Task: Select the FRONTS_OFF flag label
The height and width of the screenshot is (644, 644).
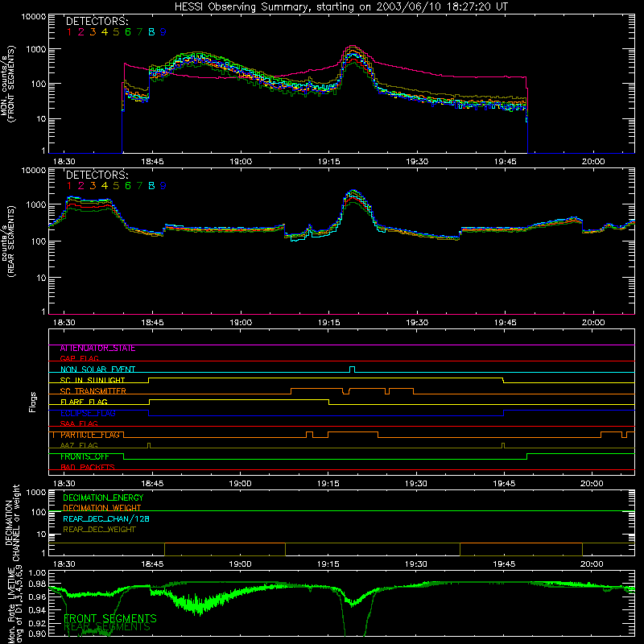Action: pos(85,456)
